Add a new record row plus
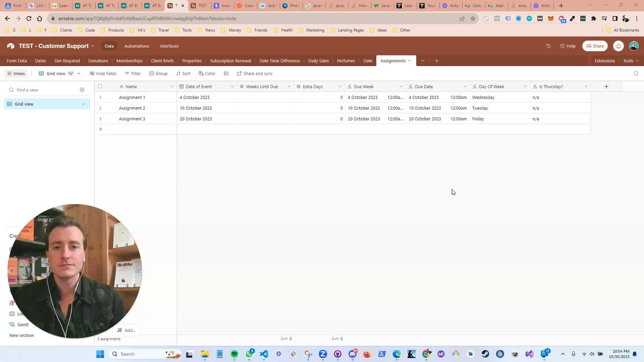Viewport: 644px width, 362px height. 100,129
